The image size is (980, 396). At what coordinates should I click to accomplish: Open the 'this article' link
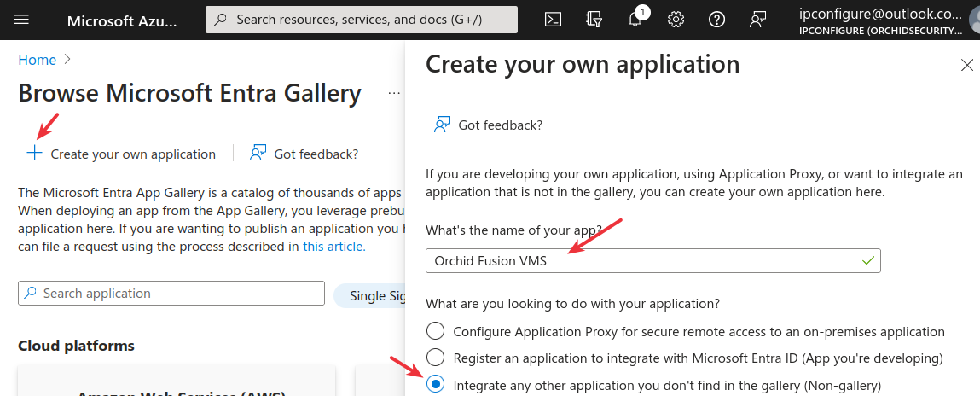(x=333, y=247)
